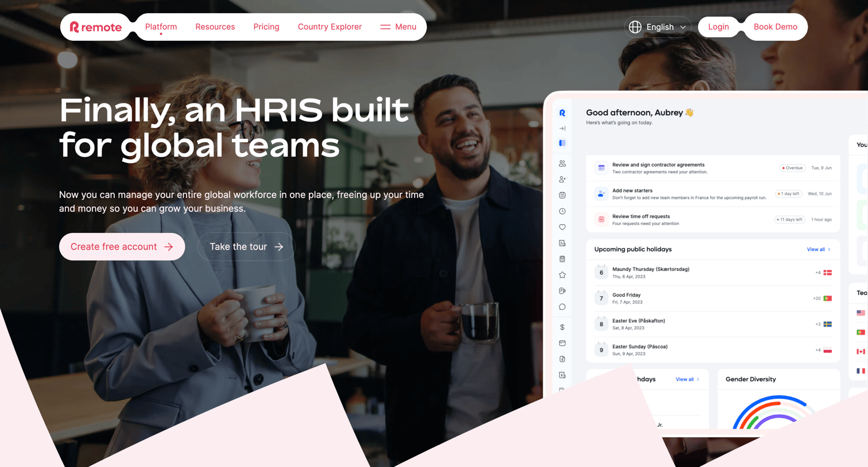Open Country Explorer in the navbar
The height and width of the screenshot is (467, 868).
pyautogui.click(x=330, y=27)
